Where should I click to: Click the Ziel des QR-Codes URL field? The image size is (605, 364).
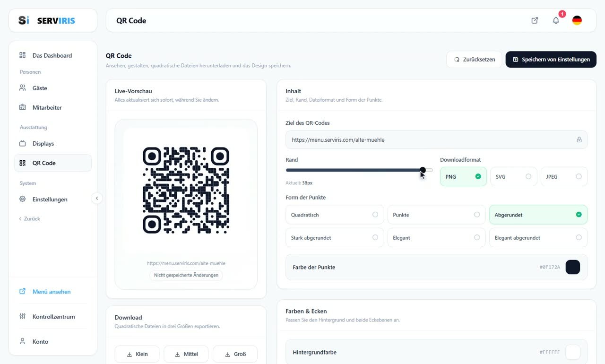pyautogui.click(x=437, y=140)
